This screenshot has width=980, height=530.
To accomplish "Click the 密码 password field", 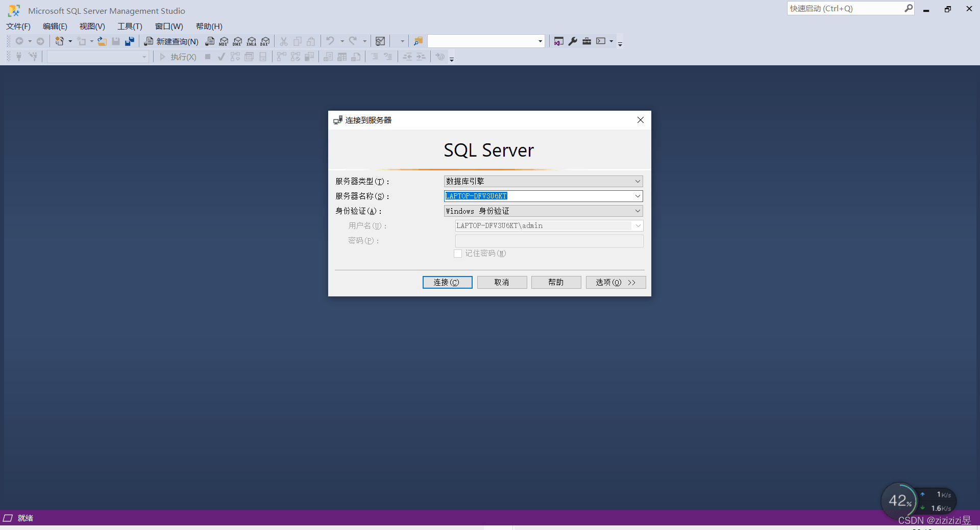I will click(x=549, y=241).
